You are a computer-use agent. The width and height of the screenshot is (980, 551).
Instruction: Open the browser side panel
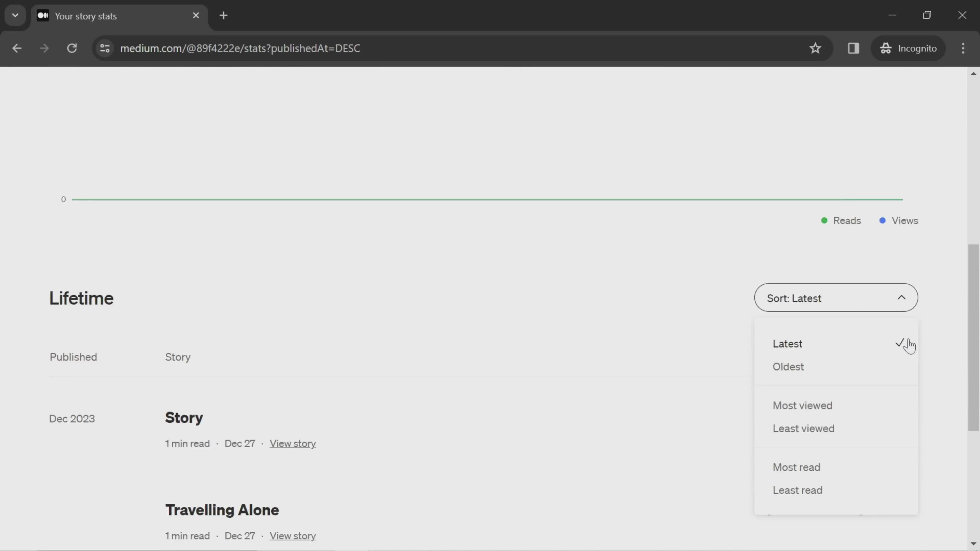[x=853, y=48]
